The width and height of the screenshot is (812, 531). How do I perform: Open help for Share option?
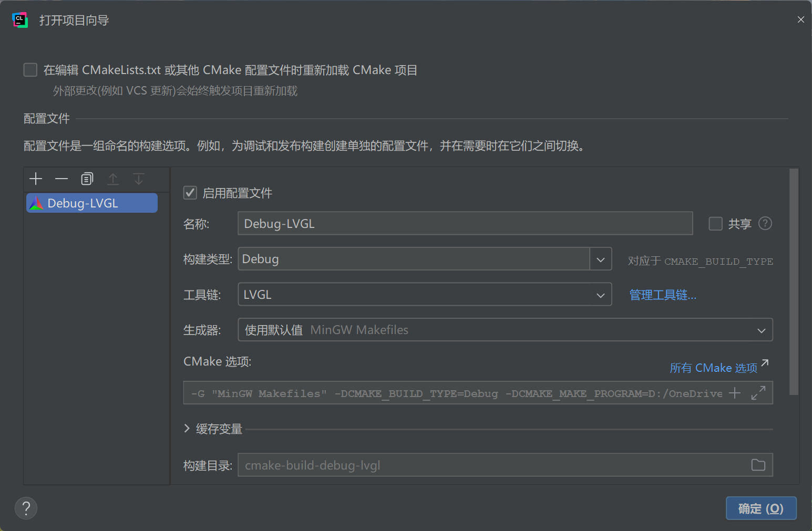pos(766,224)
